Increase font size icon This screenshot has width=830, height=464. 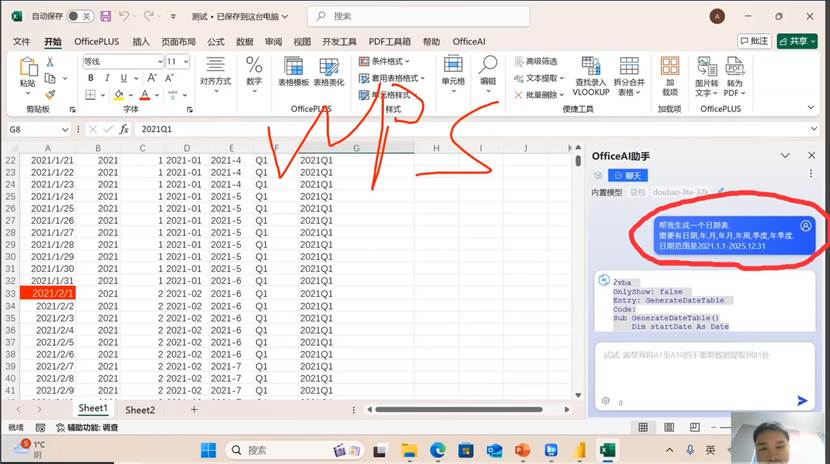(x=152, y=78)
